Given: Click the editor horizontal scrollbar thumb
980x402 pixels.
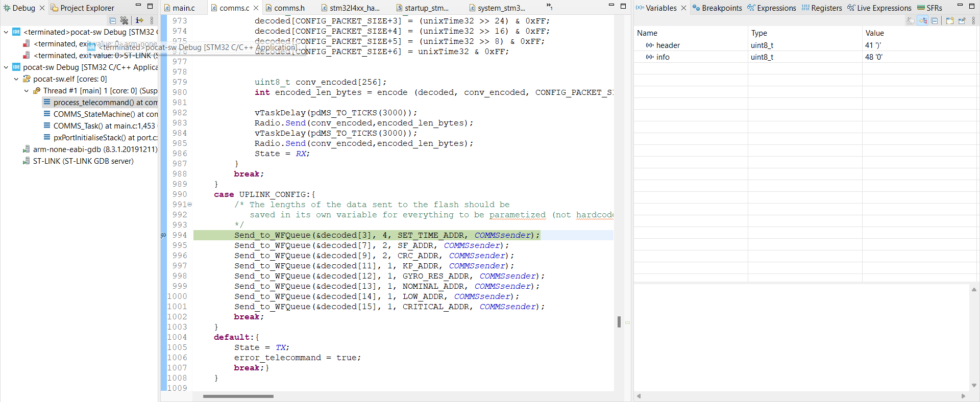Looking at the screenshot, I should 238,396.
